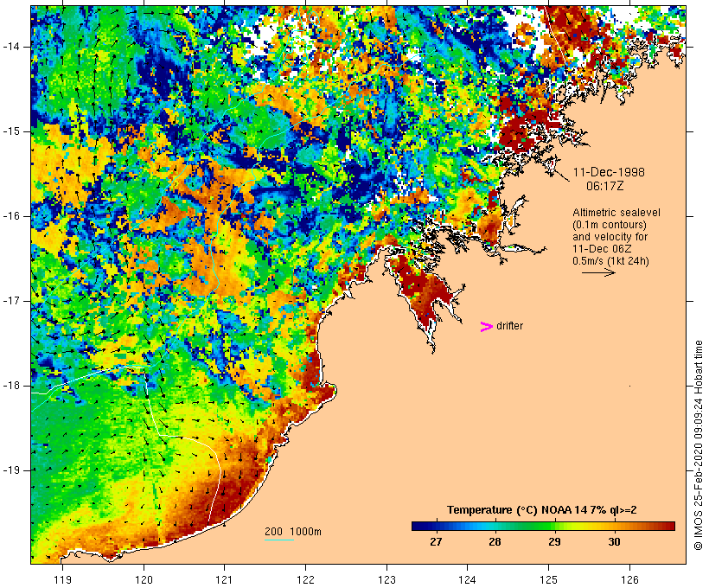Click the color bar label '28'
This screenshot has height=588, width=709.
point(495,542)
